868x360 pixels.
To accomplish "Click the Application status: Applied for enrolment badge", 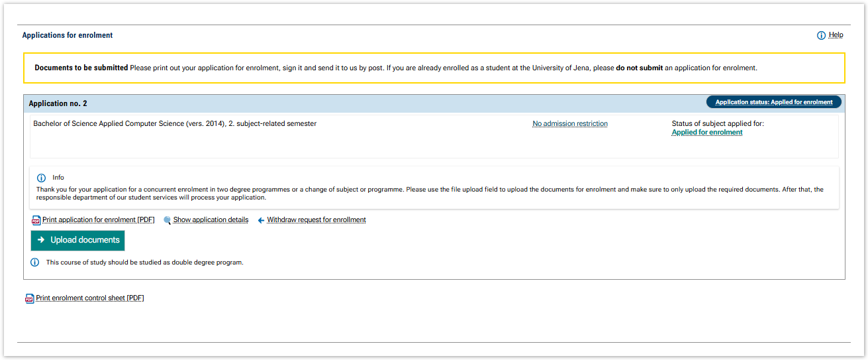I will tap(773, 102).
